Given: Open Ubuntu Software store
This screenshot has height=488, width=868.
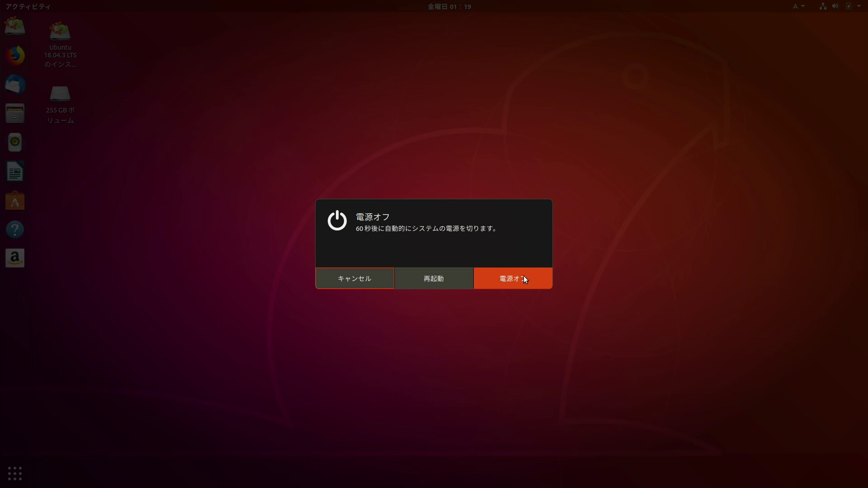Looking at the screenshot, I should pyautogui.click(x=15, y=201).
